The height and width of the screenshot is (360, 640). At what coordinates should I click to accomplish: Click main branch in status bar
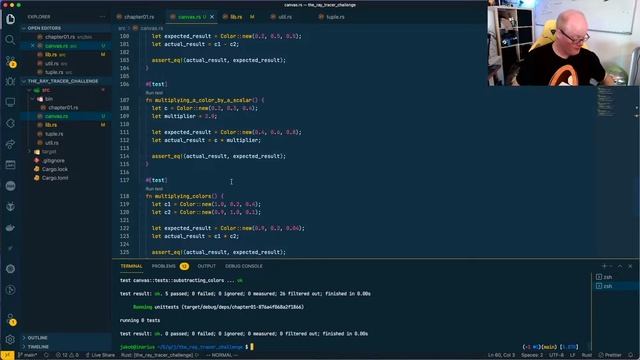coord(28,355)
